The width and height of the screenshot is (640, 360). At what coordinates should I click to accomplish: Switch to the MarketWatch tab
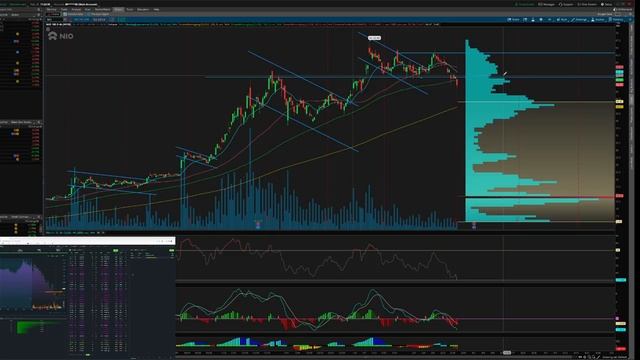click(102, 9)
